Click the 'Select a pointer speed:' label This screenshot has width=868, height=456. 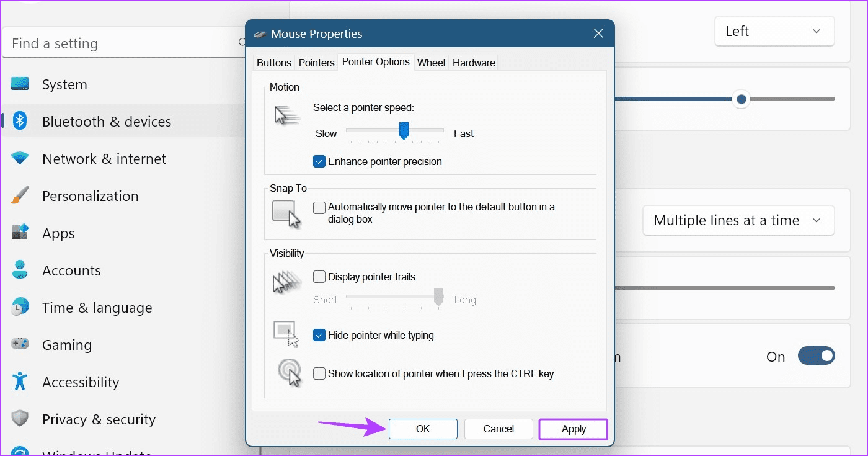[x=363, y=107]
